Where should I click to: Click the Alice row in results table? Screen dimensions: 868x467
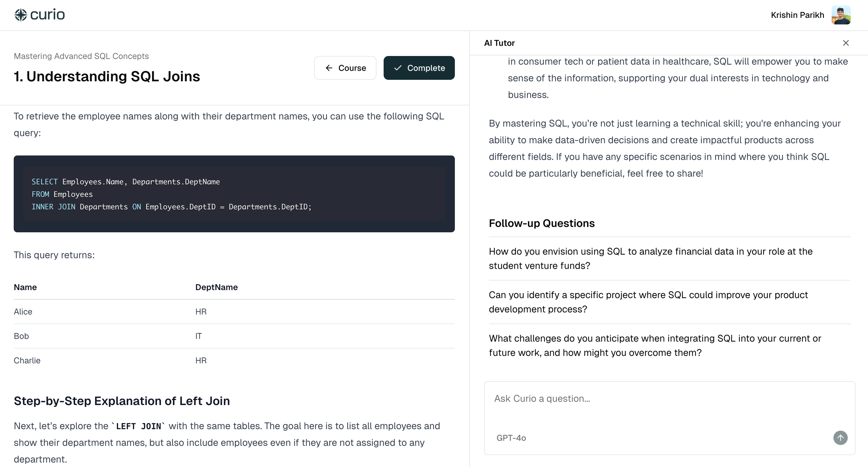point(23,312)
